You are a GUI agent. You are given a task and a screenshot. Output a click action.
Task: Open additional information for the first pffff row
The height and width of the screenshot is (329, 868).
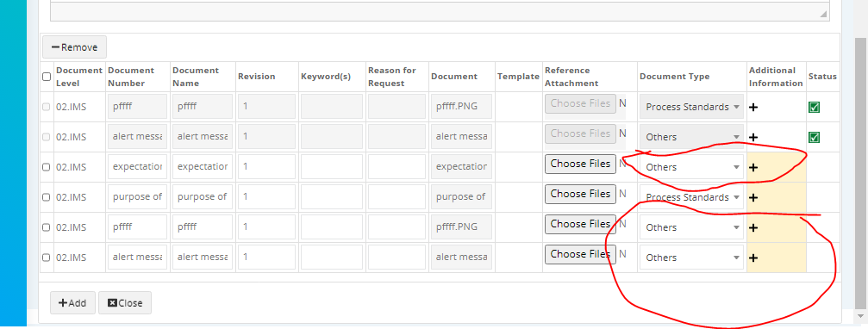click(752, 108)
